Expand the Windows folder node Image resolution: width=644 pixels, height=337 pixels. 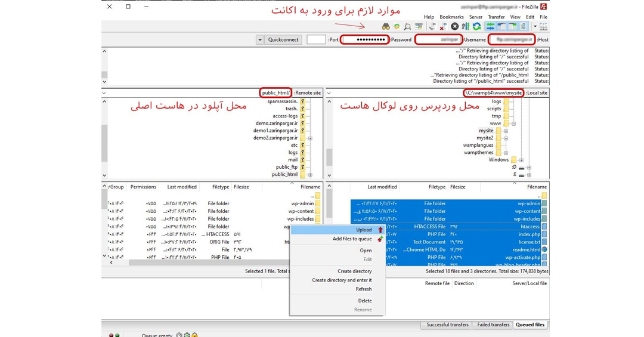coord(521,160)
